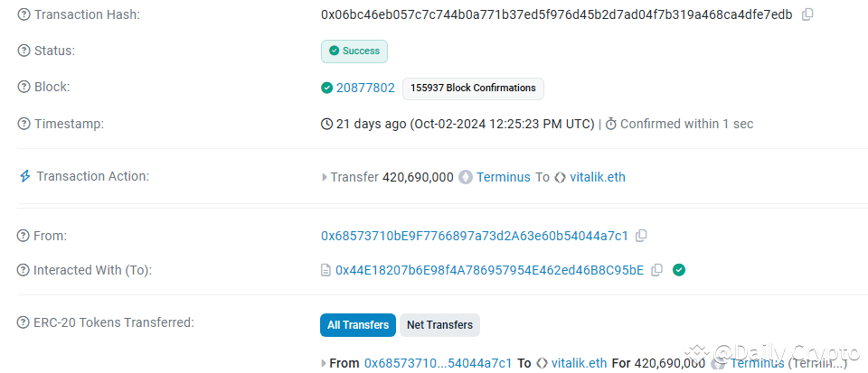This screenshot has height=373, width=868.
Task: Open vitalik.eth link in Transaction Action
Action: click(x=598, y=177)
